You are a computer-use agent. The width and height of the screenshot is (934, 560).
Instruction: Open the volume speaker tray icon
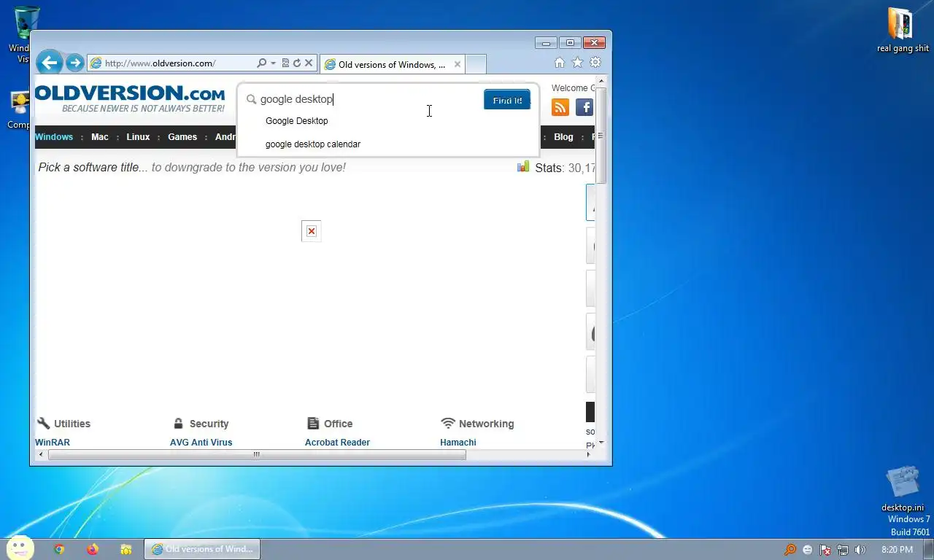click(x=860, y=550)
